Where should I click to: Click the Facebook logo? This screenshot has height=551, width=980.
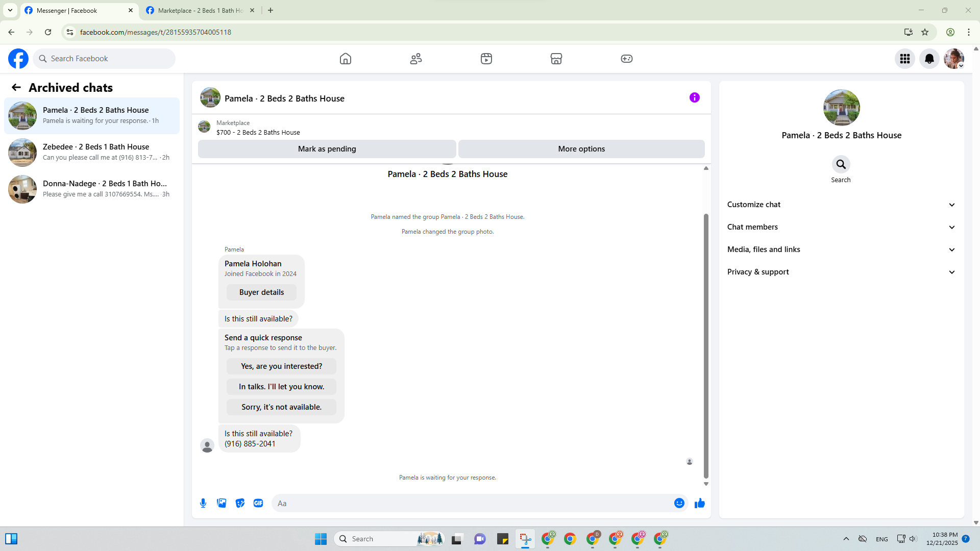18,59
